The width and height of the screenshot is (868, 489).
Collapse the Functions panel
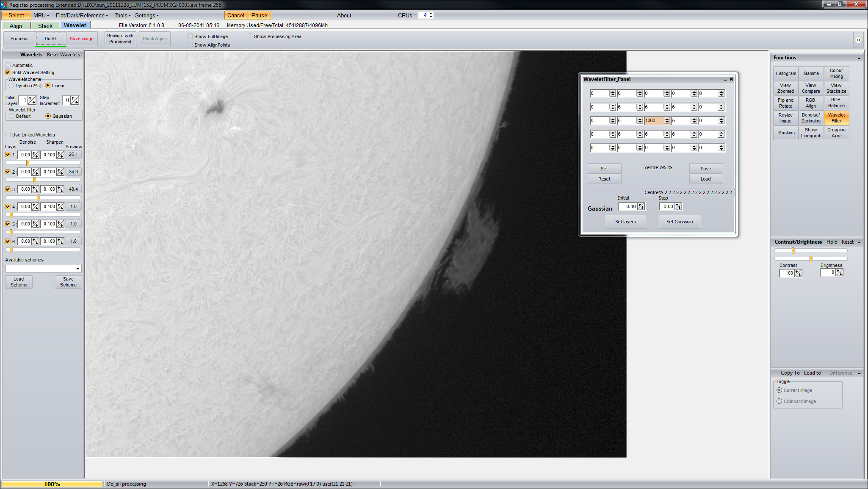click(x=859, y=58)
